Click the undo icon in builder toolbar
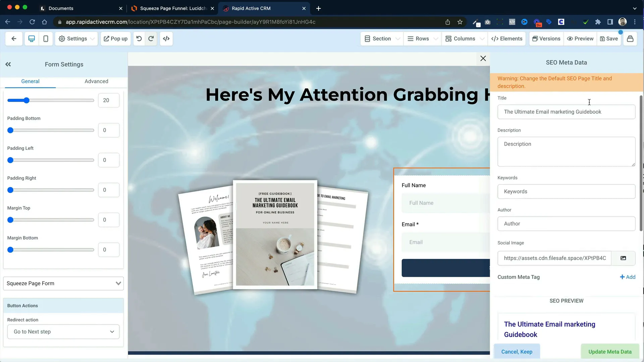The width and height of the screenshot is (644, 362). 139,39
